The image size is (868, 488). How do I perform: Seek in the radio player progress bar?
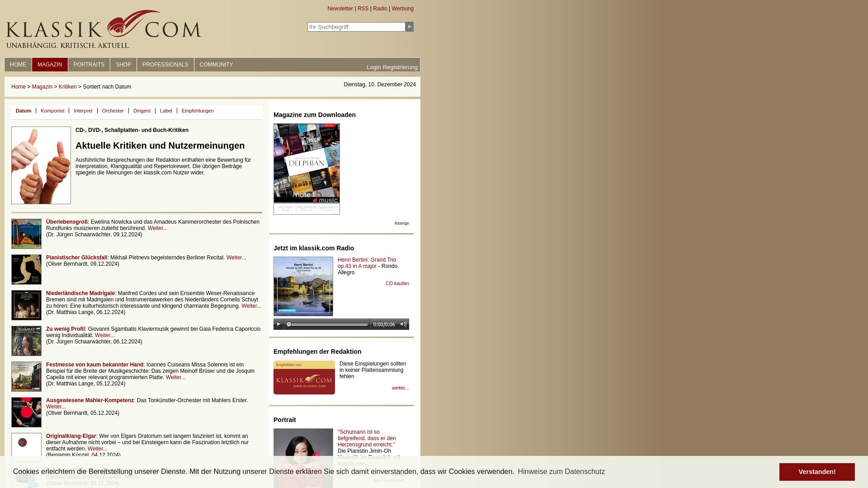[x=327, y=324]
